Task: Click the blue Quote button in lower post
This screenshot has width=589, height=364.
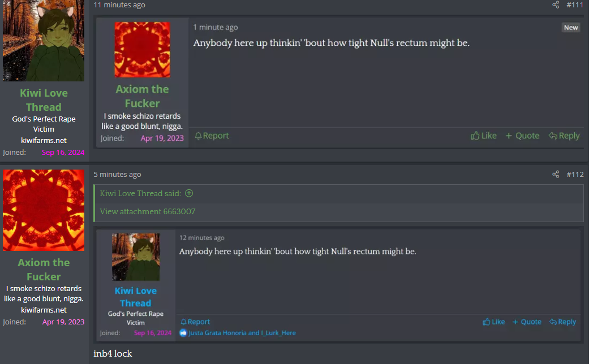Action: click(527, 322)
